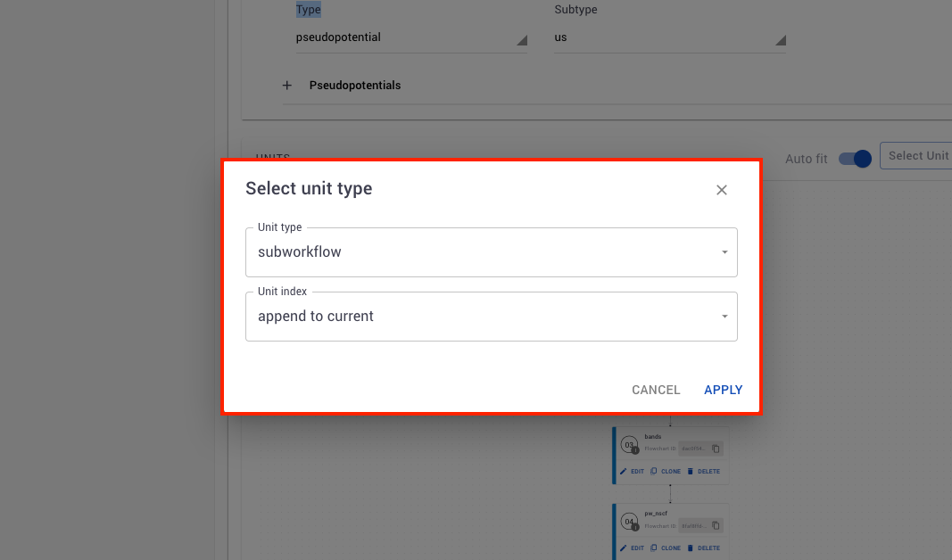The height and width of the screenshot is (560, 952).
Task: Click the plus icon next to Pseudopotentials
Action: [x=287, y=85]
